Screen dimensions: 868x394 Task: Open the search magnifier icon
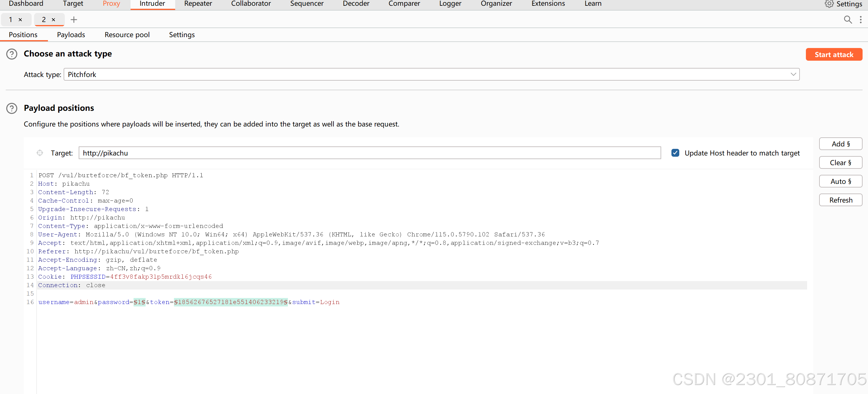pyautogui.click(x=847, y=20)
